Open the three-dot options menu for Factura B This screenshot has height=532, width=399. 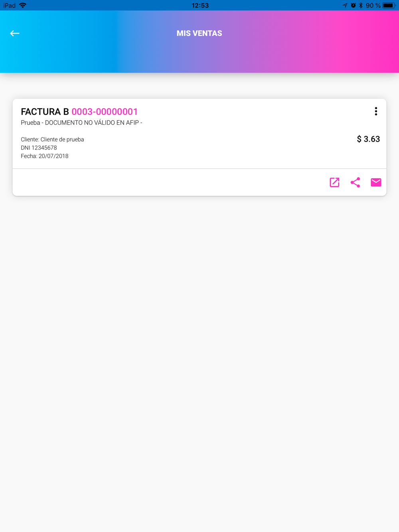[x=376, y=112]
